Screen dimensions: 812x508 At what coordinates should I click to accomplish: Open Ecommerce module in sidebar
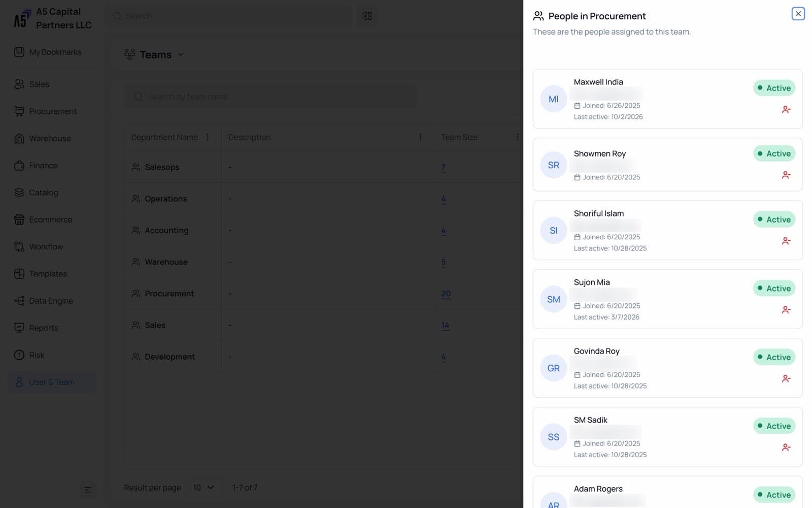pyautogui.click(x=51, y=219)
